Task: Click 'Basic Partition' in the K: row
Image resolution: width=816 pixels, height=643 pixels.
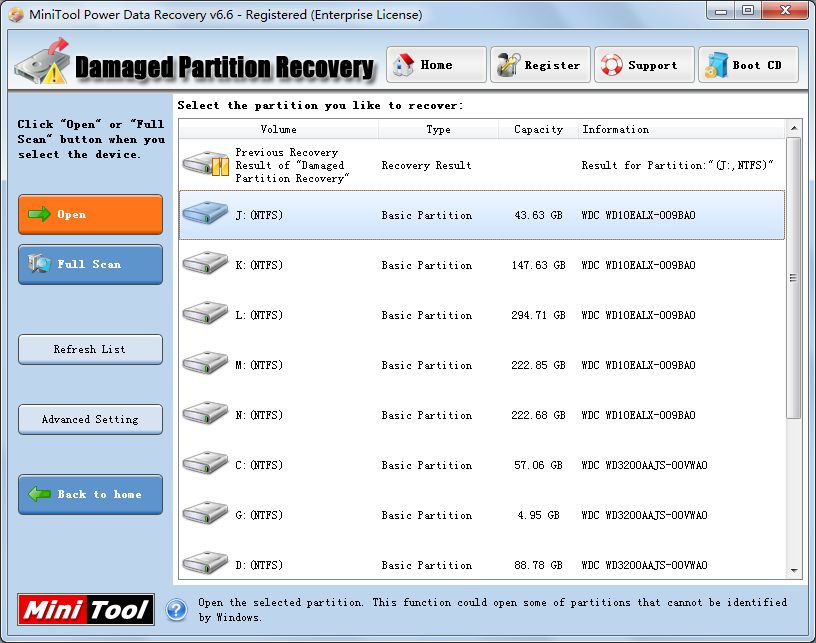Action: pos(426,265)
